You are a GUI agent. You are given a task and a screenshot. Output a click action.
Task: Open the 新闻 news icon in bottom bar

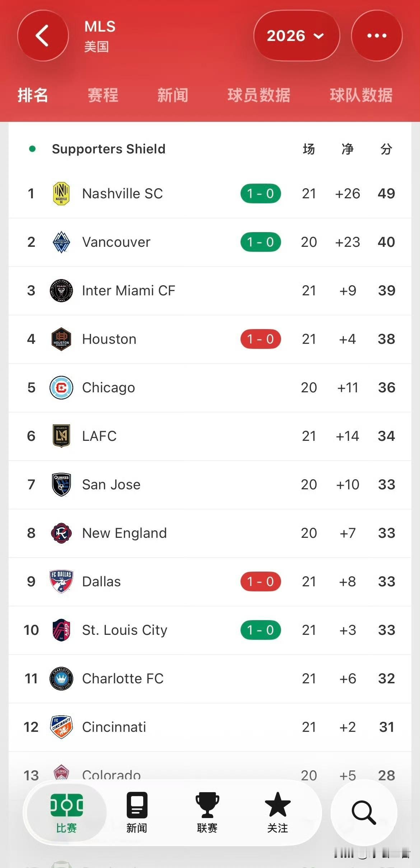[x=137, y=813]
